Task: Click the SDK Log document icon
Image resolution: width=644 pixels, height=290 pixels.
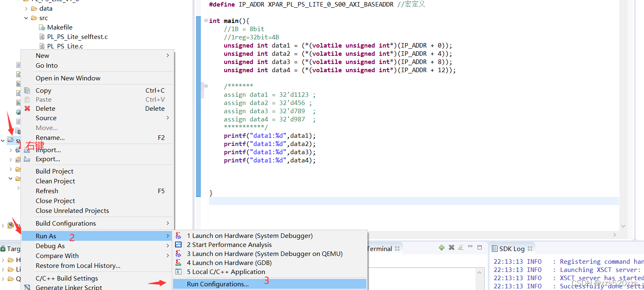Action: click(495, 249)
